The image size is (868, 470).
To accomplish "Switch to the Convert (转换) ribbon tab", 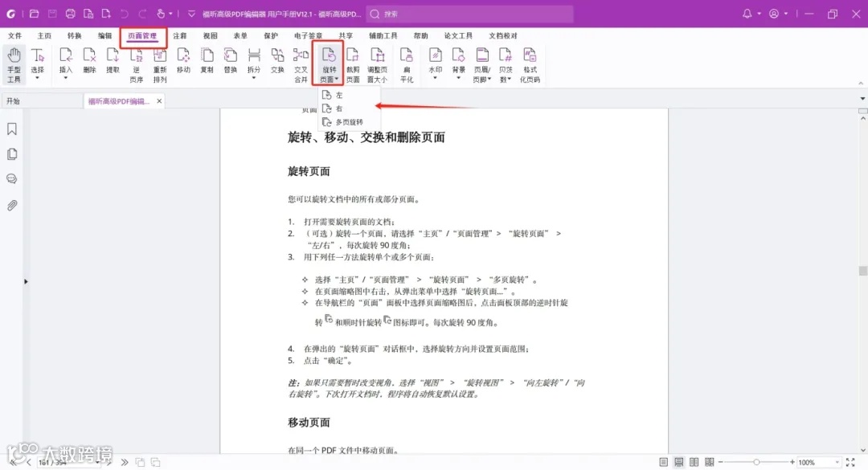I will 74,35.
